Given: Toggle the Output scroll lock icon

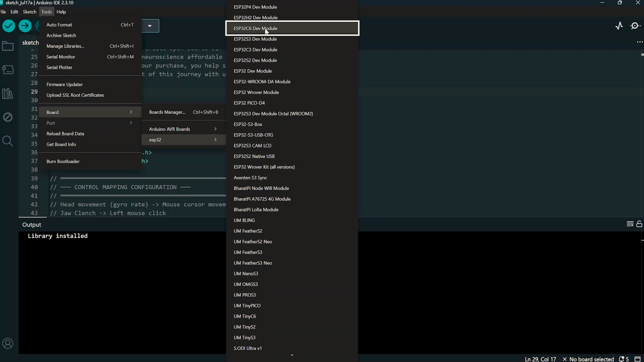Looking at the screenshot, I should point(639,224).
